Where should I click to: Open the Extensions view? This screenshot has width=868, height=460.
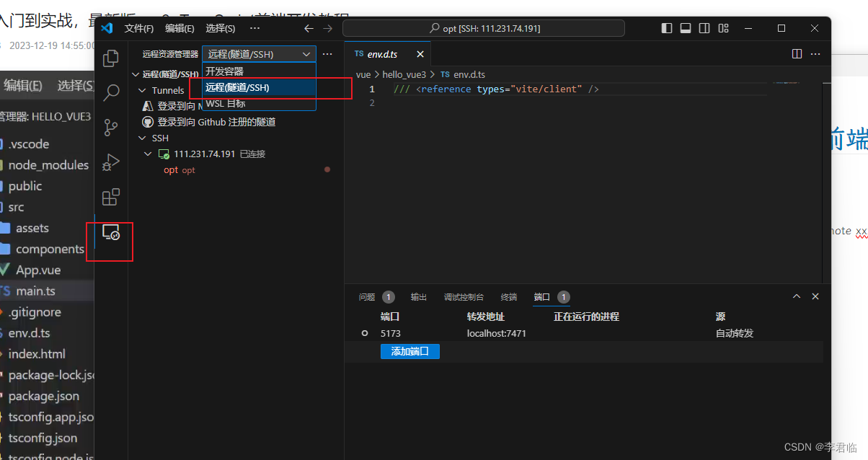point(111,197)
